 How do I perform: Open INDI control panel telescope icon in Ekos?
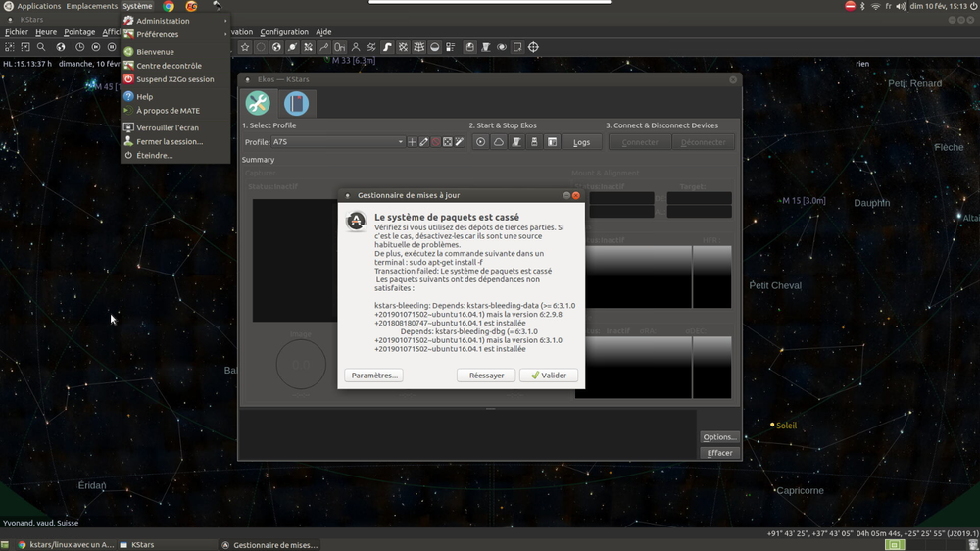(x=516, y=142)
